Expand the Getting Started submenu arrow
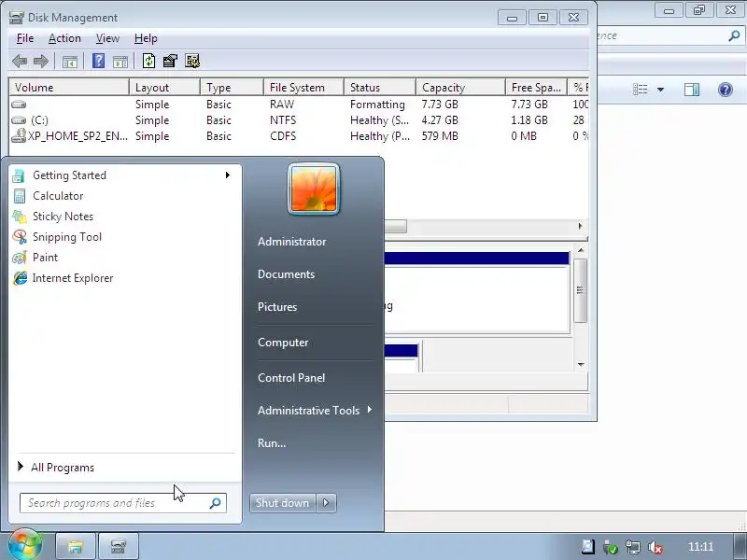Screen dimensions: 747x560 228,175
